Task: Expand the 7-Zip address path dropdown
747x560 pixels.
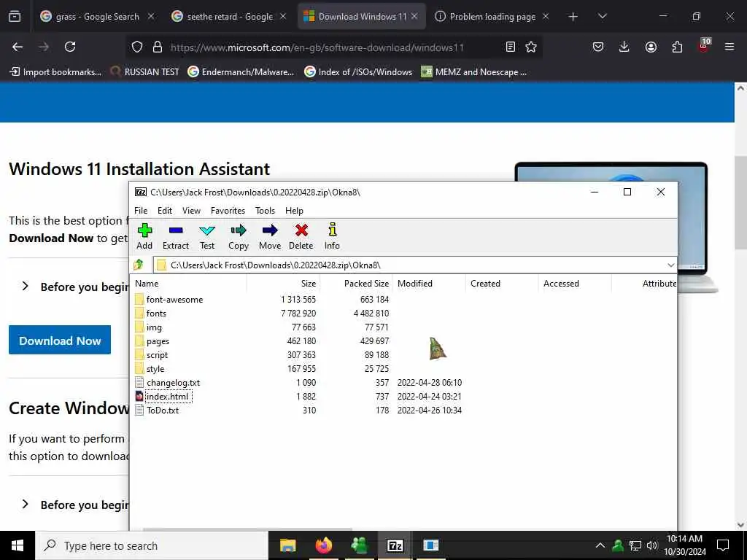Action: 670,265
